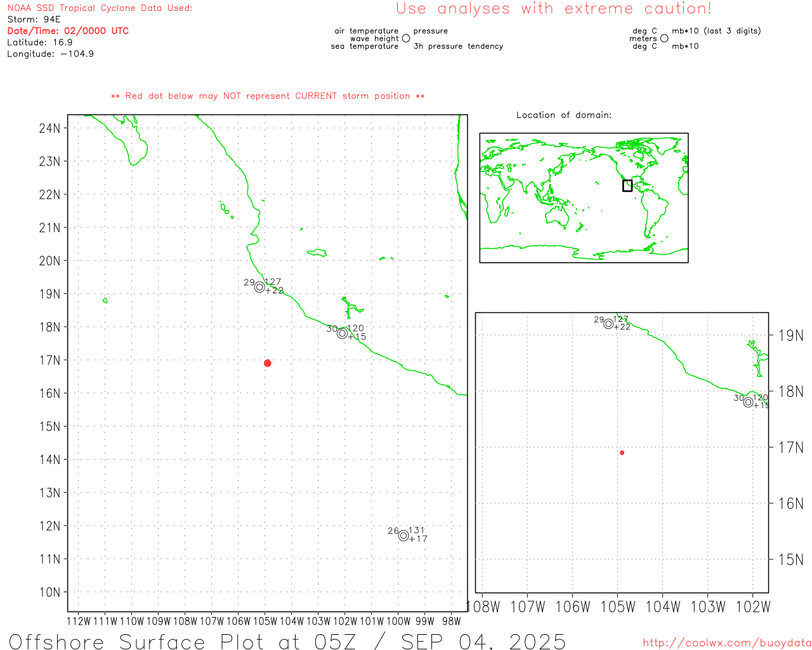
Task: Click the world overview map thumbnail
Action: (584, 198)
